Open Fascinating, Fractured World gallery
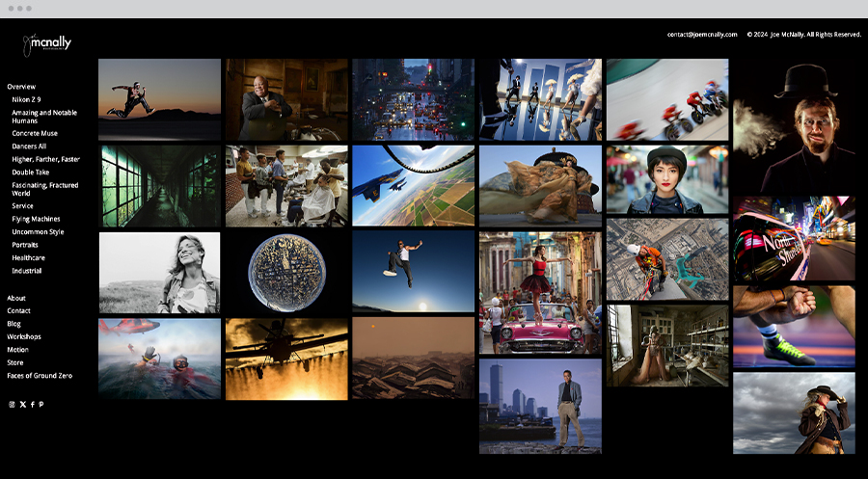The height and width of the screenshot is (479, 868). pyautogui.click(x=44, y=189)
